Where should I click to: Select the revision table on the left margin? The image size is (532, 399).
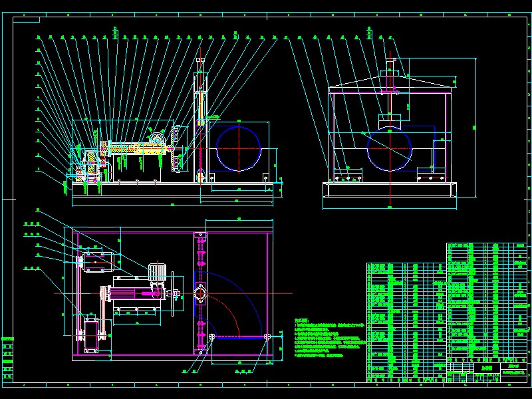(8, 358)
